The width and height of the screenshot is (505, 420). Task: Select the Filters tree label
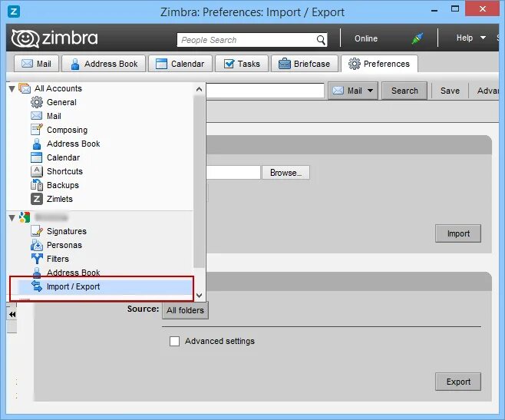pos(58,259)
